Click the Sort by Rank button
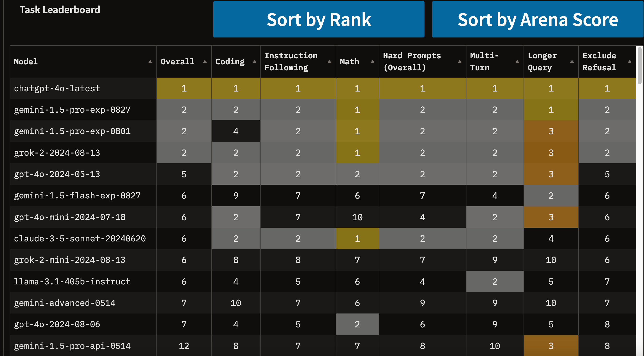The image size is (644, 356). tap(318, 19)
